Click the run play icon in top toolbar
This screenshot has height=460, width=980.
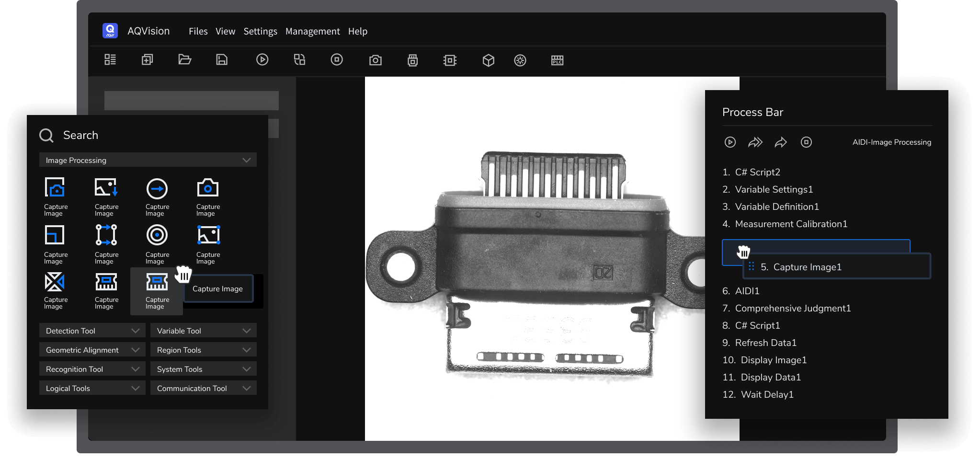262,59
